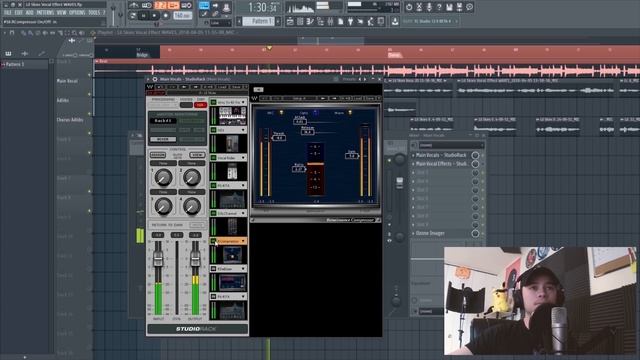Screen dimensions: 640x360
Task: Toggle the Vocal Rider plugin power
Action: tap(213, 158)
